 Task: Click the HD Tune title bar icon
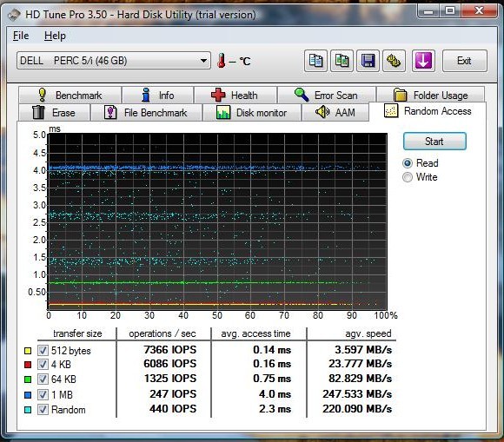click(15, 15)
